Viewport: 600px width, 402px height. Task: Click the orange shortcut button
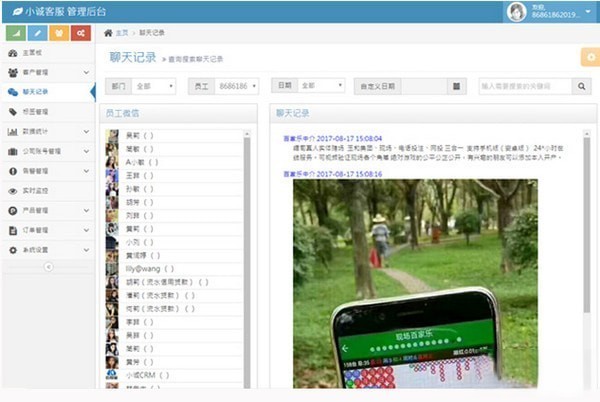click(x=59, y=33)
